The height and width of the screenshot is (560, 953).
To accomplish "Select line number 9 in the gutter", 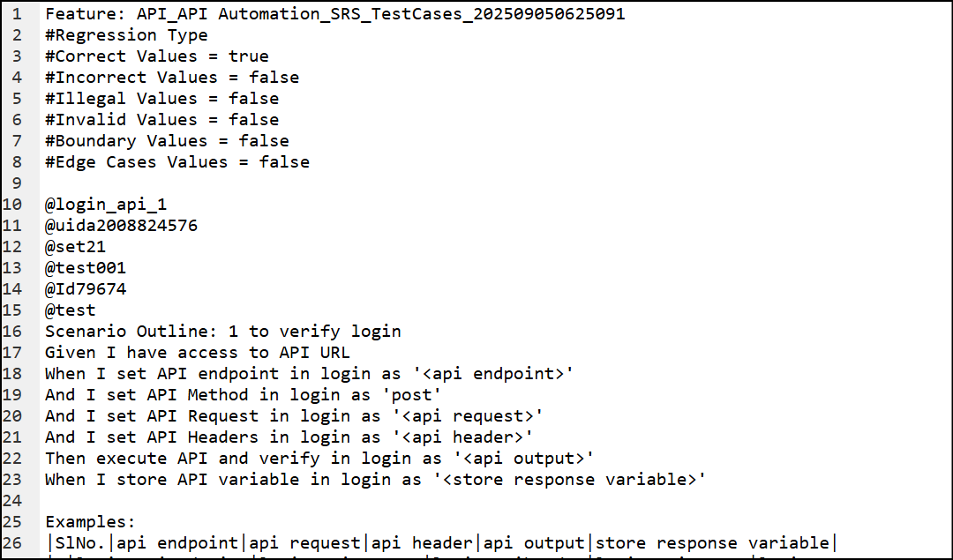I will pyautogui.click(x=17, y=183).
